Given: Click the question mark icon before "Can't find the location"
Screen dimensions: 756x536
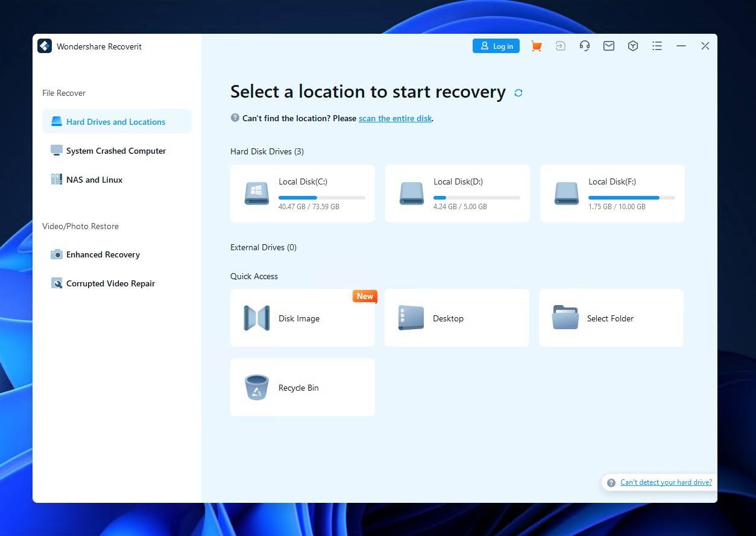Looking at the screenshot, I should pos(235,118).
